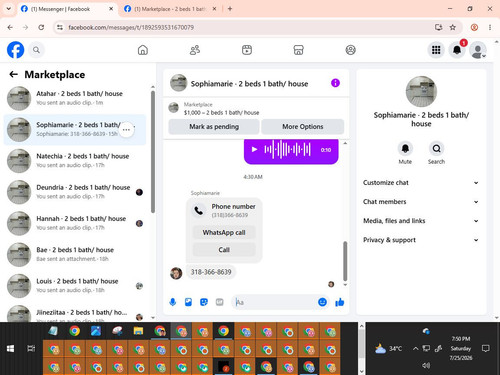Screen dimensions: 500x375
Task: Open the Marketplace storefront icon
Action: 298,50
